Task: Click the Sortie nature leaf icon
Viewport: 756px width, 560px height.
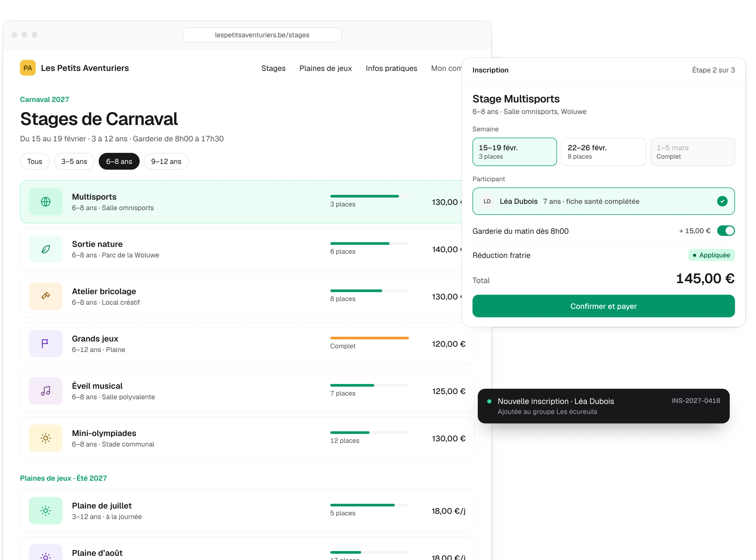Action: tap(45, 249)
